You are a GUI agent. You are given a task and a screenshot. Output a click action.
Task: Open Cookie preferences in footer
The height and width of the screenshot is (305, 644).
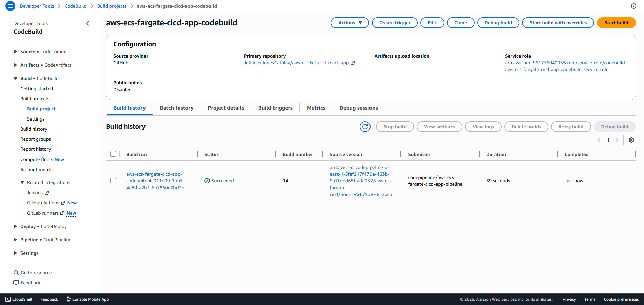(621, 299)
